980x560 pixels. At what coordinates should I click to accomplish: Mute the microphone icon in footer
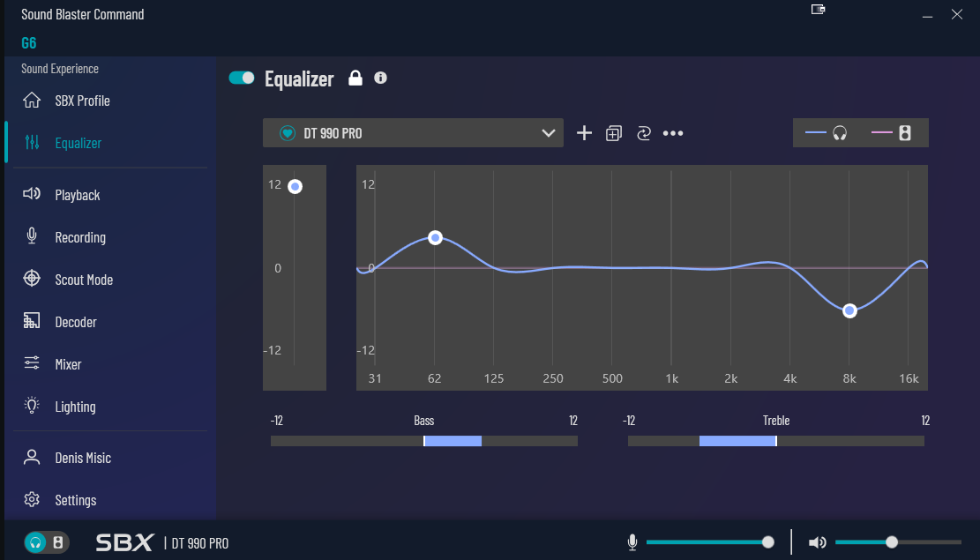tap(632, 541)
